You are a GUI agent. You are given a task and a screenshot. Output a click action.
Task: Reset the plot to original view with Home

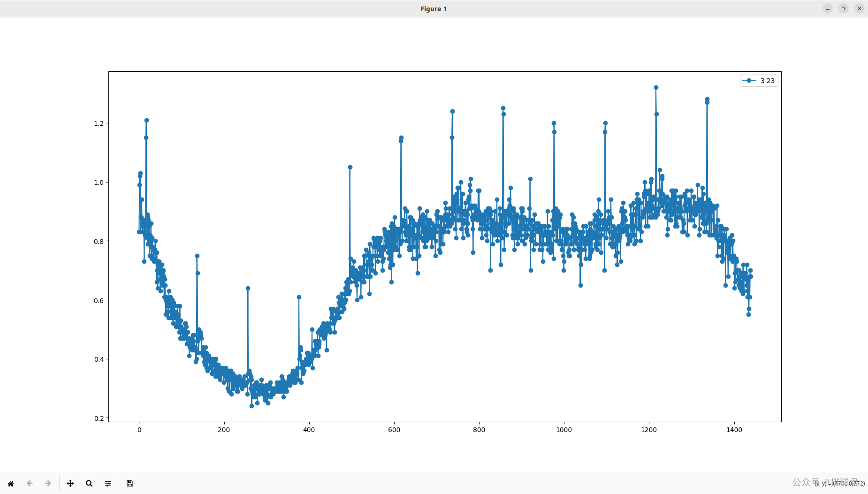click(11, 483)
